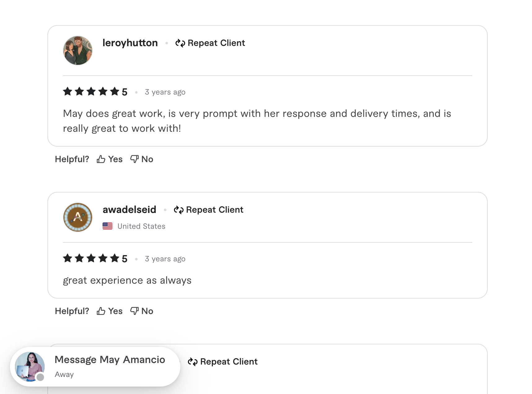Vote No on awadelseid's review
Image resolution: width=532 pixels, height=394 pixels.
tap(147, 311)
